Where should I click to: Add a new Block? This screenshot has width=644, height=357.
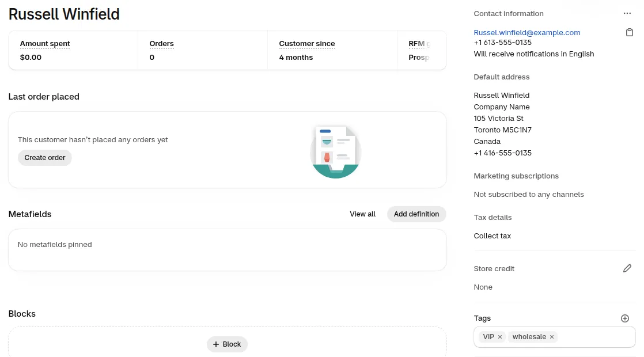(x=227, y=344)
